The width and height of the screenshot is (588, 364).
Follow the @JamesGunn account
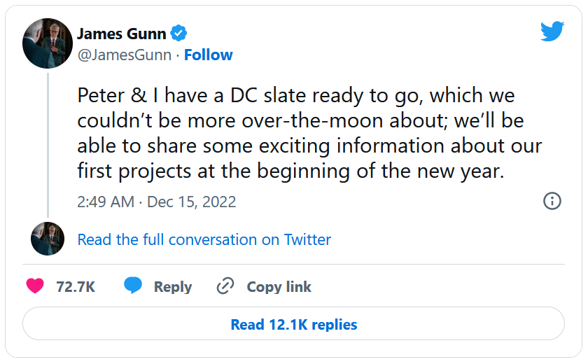(208, 55)
